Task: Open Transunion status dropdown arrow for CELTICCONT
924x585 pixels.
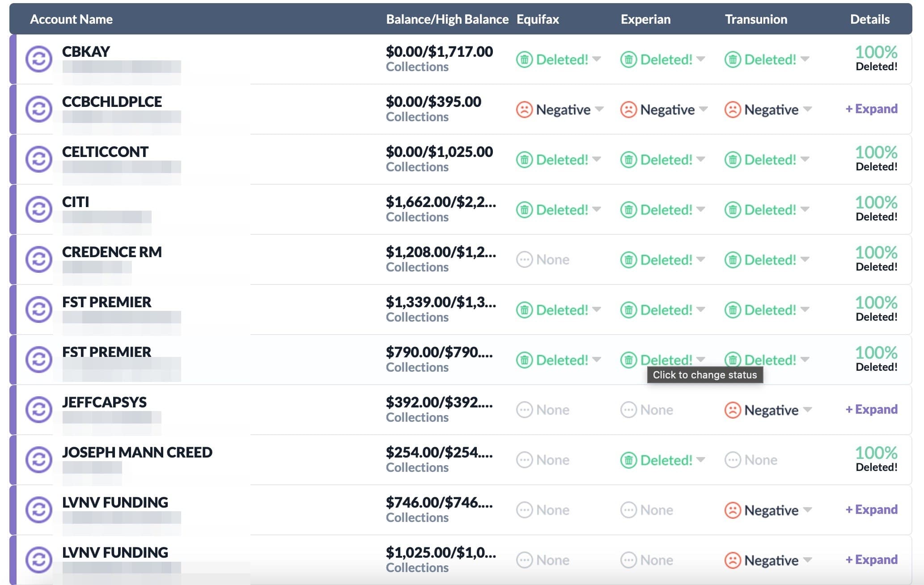Action: pos(805,159)
